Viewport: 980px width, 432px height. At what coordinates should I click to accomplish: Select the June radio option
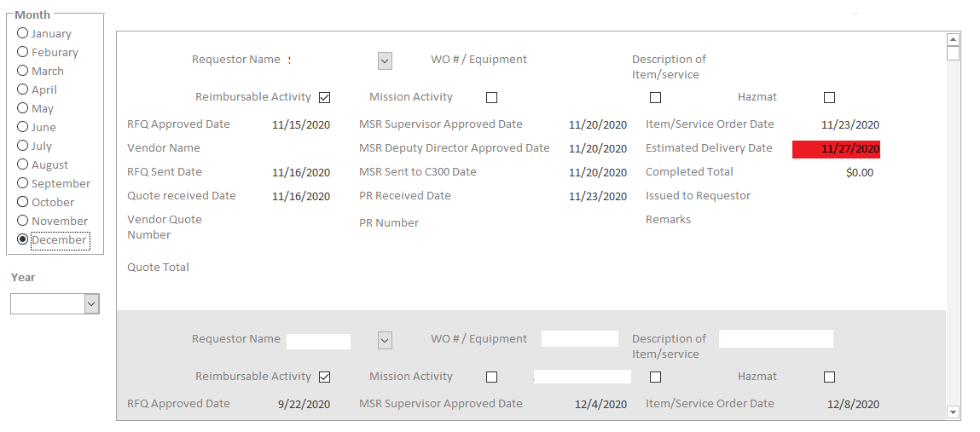click(x=23, y=127)
